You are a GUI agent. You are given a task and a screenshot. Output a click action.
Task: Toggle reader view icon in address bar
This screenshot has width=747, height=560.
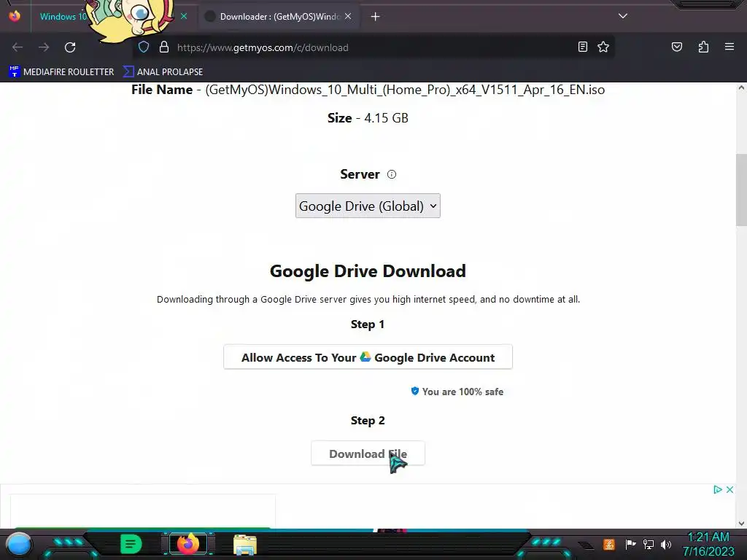coord(583,47)
